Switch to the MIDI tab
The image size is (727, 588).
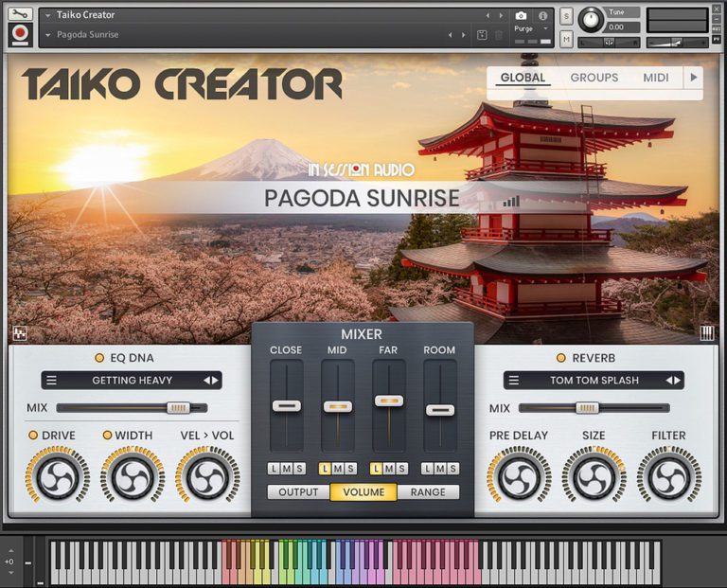[x=656, y=78]
